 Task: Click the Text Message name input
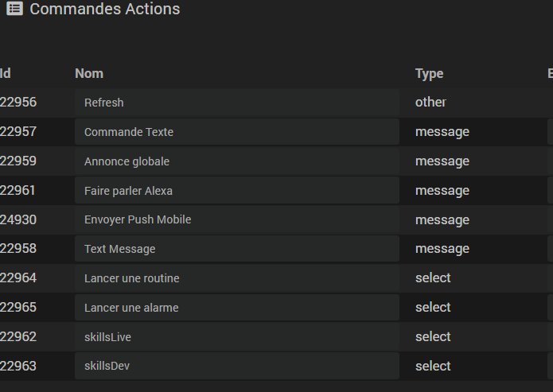pyautogui.click(x=236, y=249)
